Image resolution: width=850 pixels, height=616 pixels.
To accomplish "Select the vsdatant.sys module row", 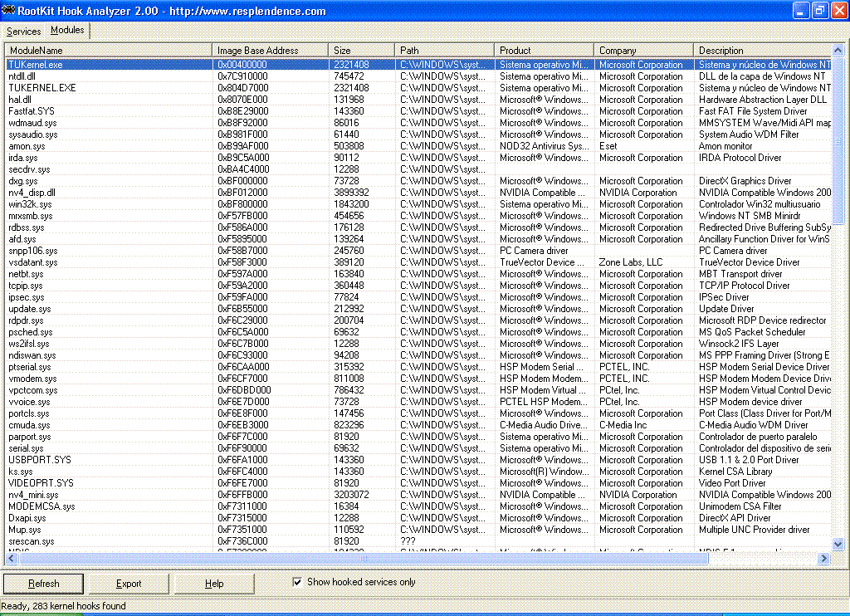I will 418,262.
